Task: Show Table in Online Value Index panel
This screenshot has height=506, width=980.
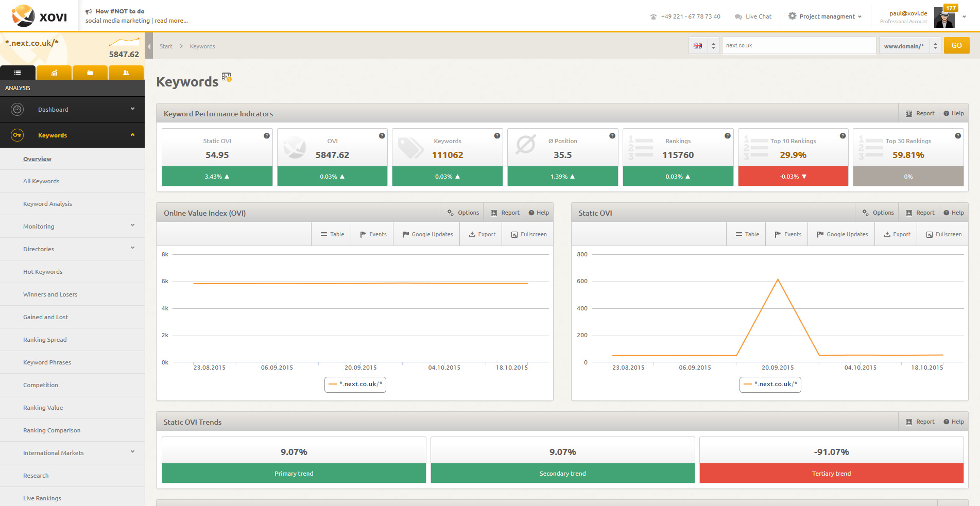Action: [332, 234]
